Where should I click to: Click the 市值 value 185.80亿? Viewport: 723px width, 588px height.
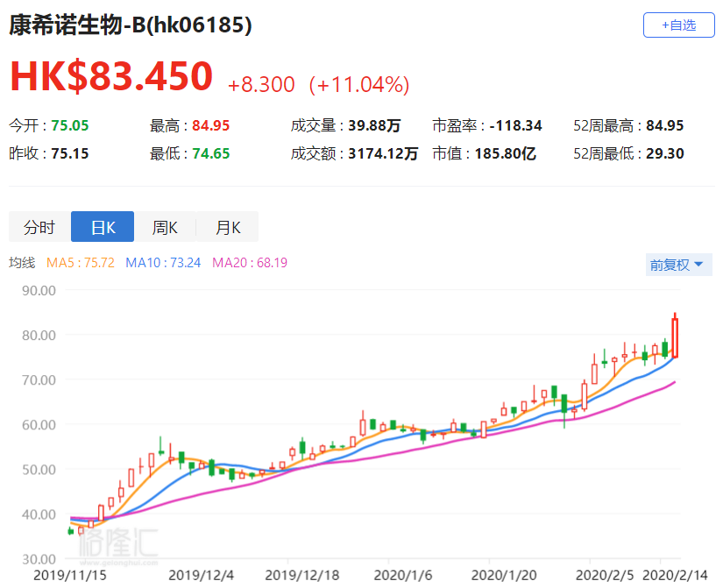click(506, 153)
